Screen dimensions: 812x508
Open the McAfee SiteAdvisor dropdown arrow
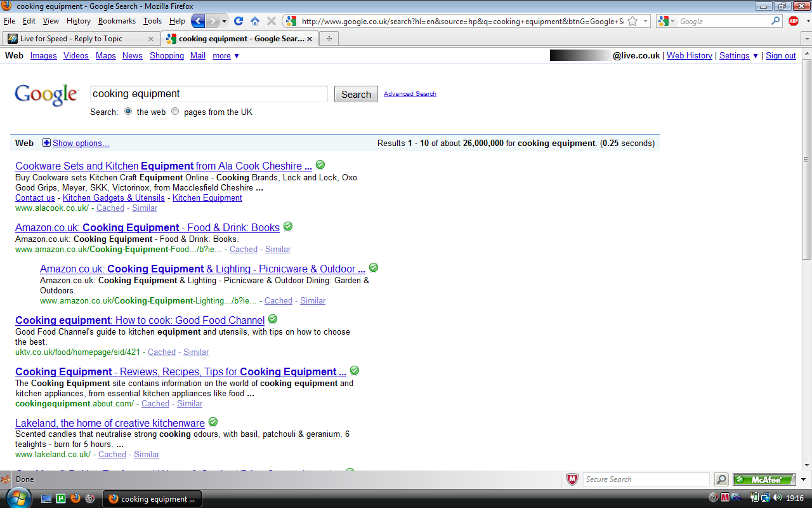tap(803, 479)
